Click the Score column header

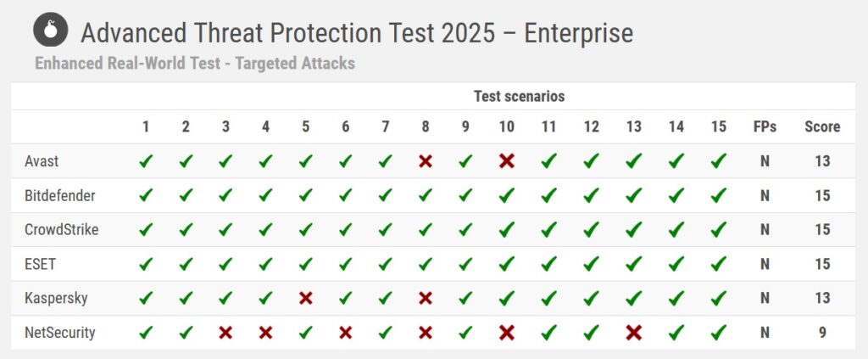click(x=822, y=126)
